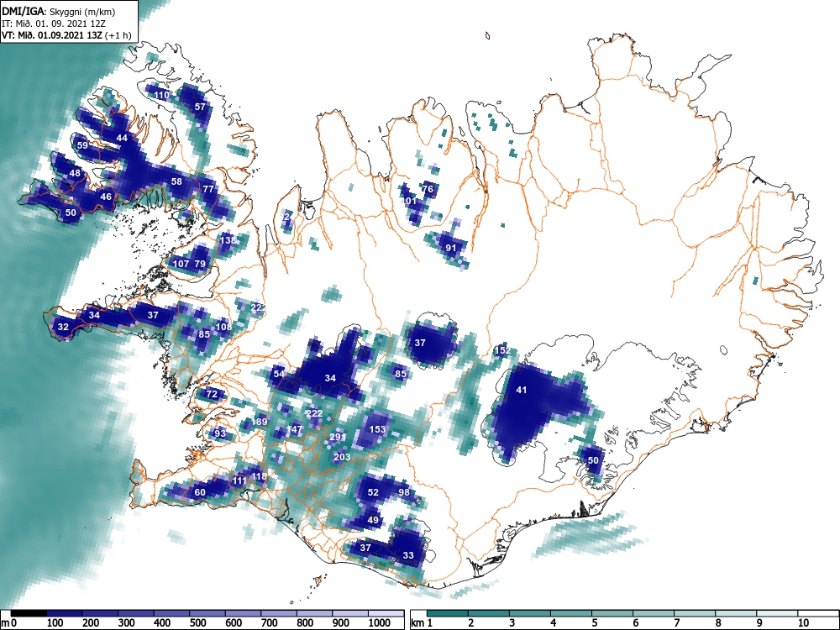Click the '107' visibility value
Screen dimensions: 840x630
181,264
